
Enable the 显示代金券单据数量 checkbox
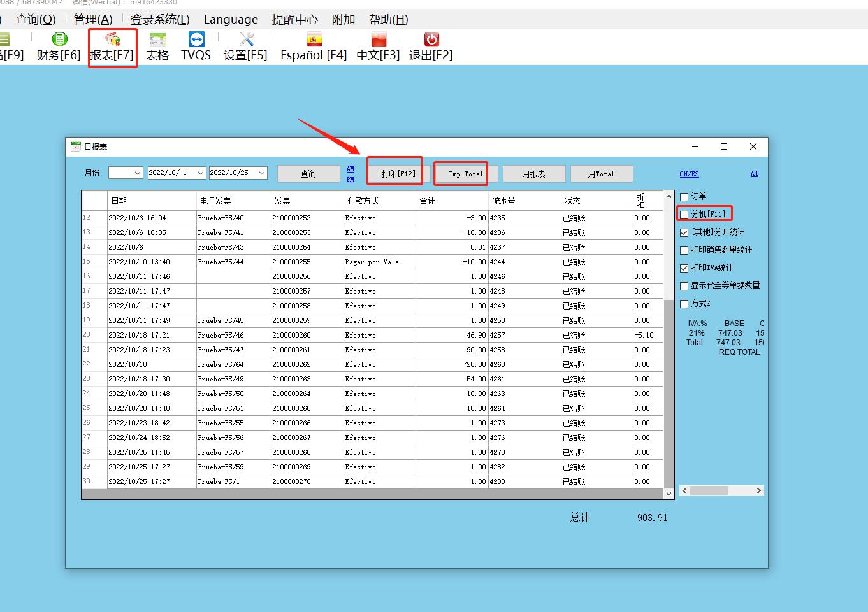tap(684, 286)
